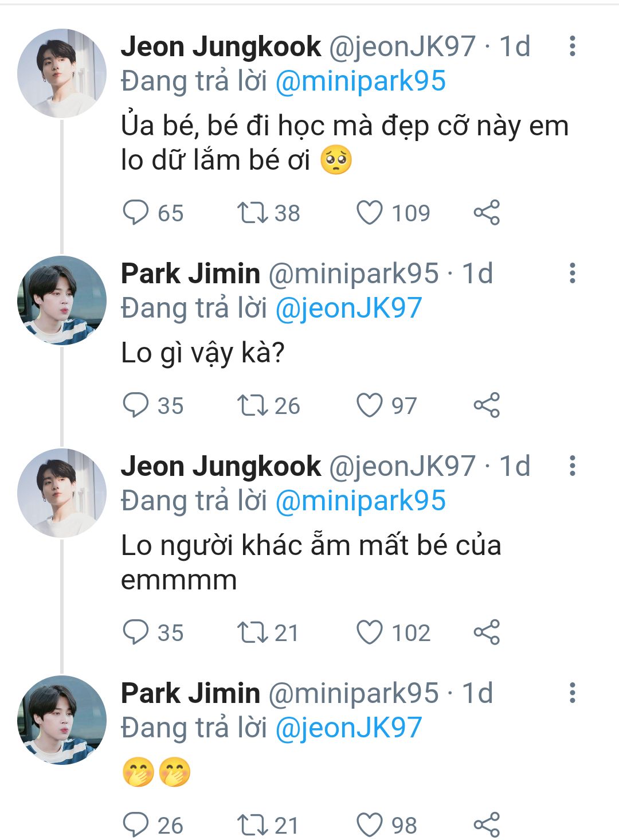Open Jeon Jungkook's avatar on the first tweet
The image size is (619, 840).
click(x=62, y=73)
